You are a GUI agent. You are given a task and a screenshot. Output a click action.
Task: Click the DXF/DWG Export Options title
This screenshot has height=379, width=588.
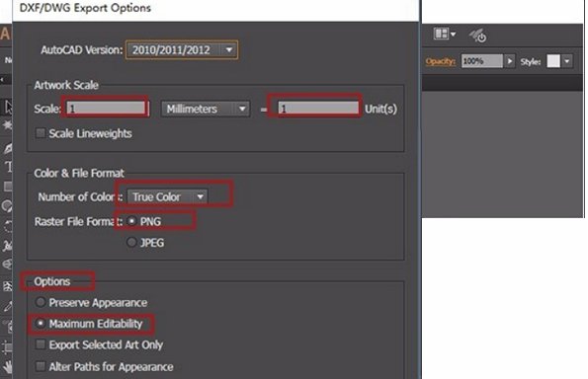pyautogui.click(x=85, y=8)
